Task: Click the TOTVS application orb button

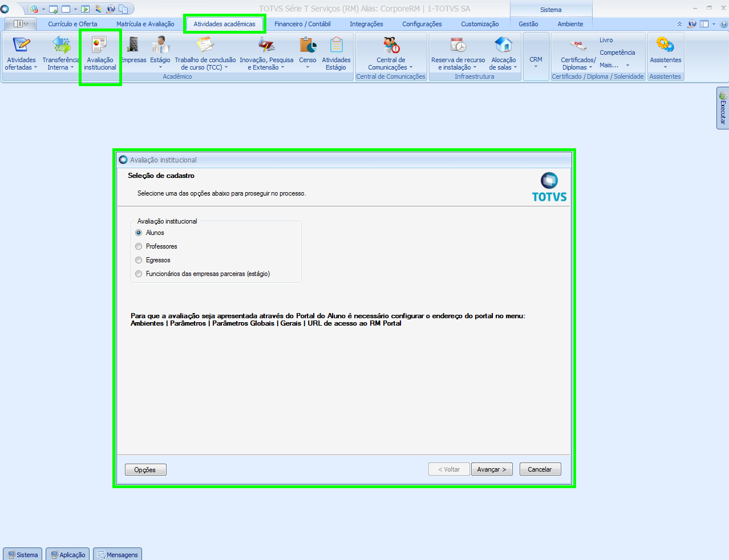Action: point(5,9)
